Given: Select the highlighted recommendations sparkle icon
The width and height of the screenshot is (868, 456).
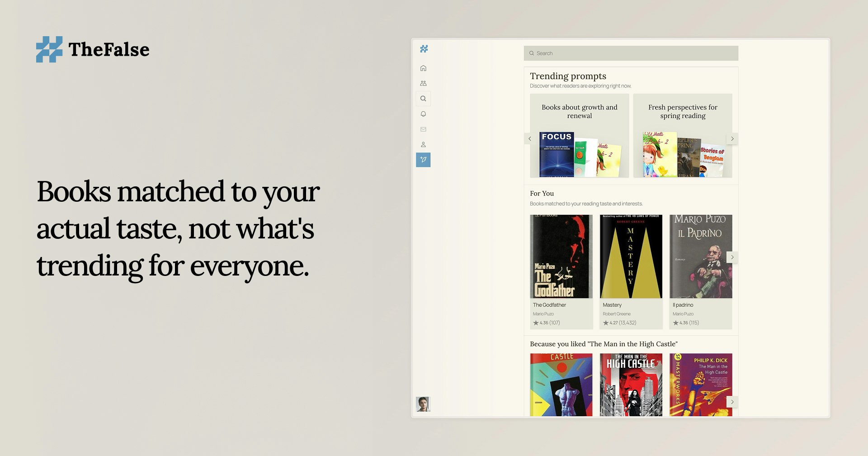Looking at the screenshot, I should tap(423, 160).
